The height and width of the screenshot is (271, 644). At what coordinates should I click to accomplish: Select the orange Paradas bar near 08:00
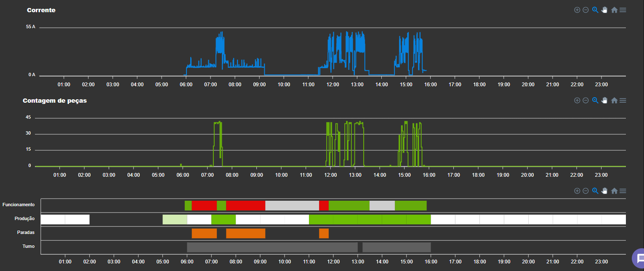tap(245, 233)
